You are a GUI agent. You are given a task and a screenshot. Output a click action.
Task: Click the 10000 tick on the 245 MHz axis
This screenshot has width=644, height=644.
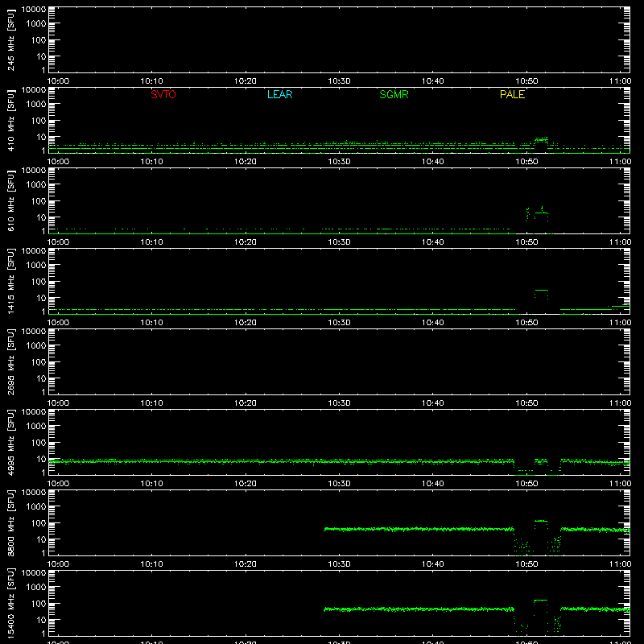(34, 10)
